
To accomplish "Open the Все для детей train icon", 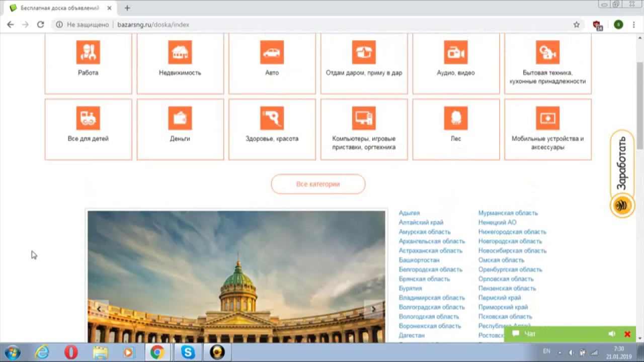I will pyautogui.click(x=88, y=118).
